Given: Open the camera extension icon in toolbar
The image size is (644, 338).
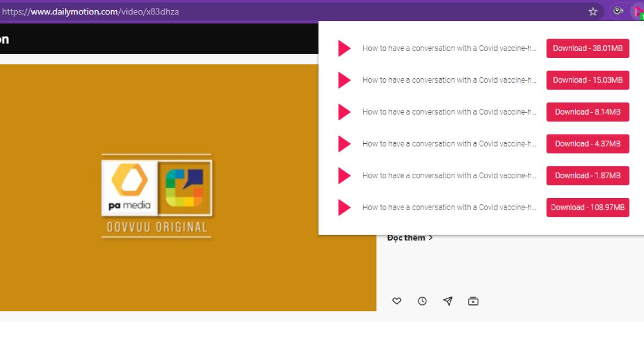Looking at the screenshot, I should pyautogui.click(x=618, y=11).
